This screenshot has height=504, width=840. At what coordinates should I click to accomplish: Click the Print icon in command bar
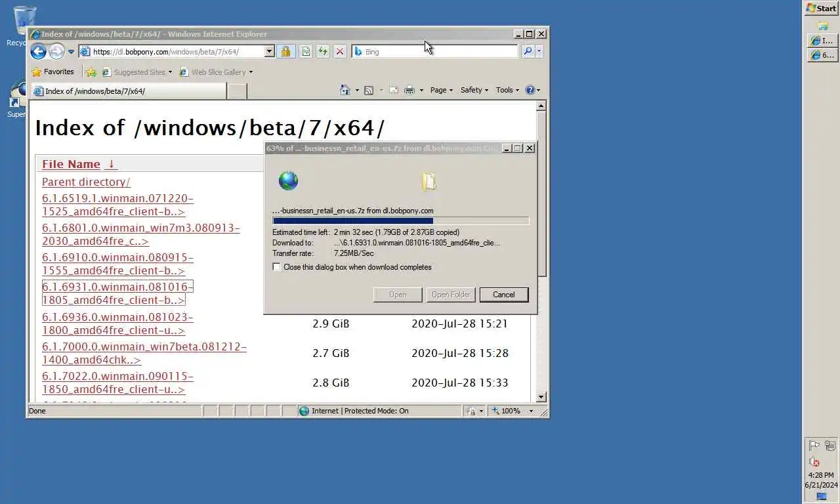click(x=409, y=90)
